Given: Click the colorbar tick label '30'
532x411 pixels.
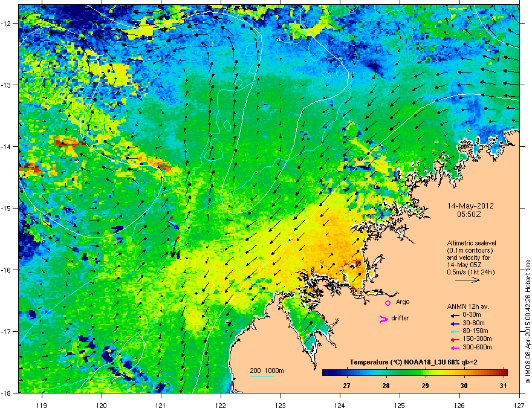Looking at the screenshot, I should (464, 386).
